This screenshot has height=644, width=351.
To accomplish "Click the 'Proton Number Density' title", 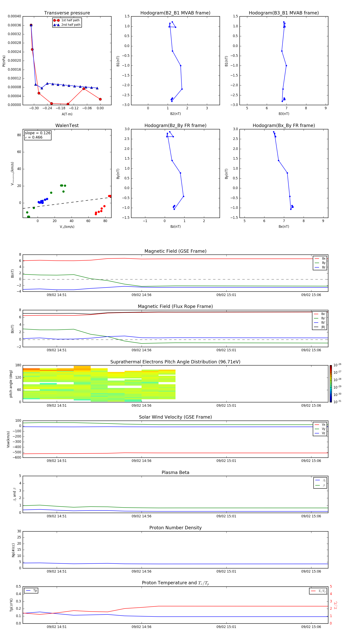I will [x=175, y=528].
